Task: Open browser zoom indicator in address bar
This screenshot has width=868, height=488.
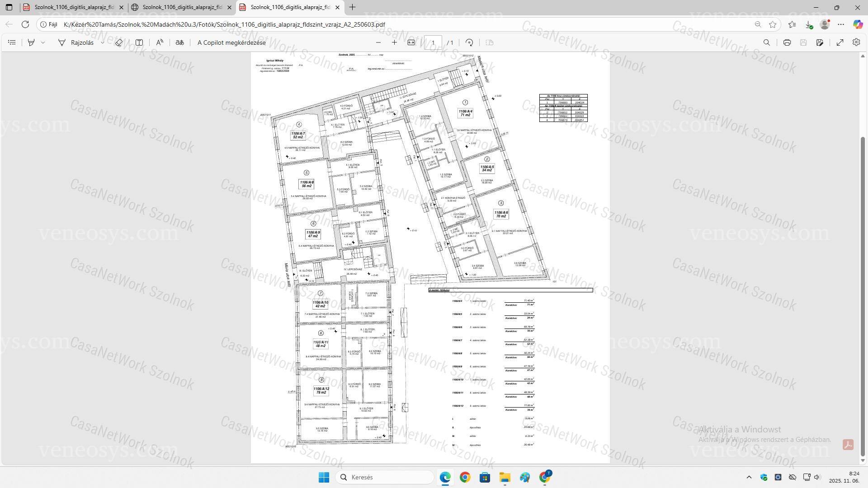Action: (758, 24)
